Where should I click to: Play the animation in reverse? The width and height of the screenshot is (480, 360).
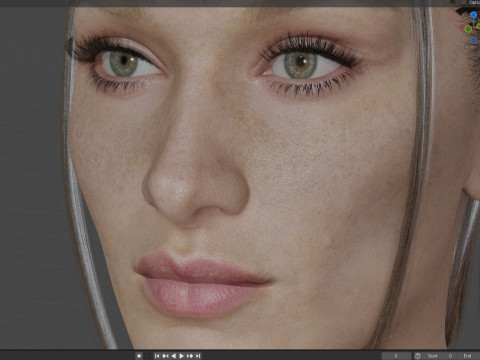point(173,356)
